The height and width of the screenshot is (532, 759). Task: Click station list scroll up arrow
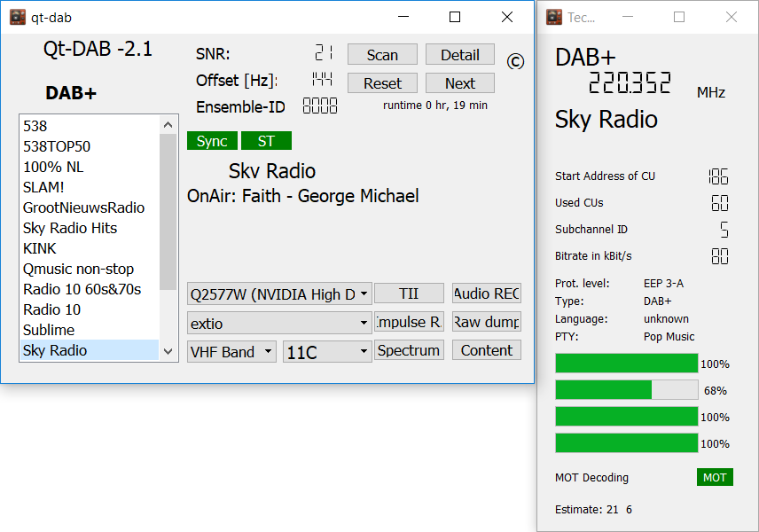tap(168, 125)
